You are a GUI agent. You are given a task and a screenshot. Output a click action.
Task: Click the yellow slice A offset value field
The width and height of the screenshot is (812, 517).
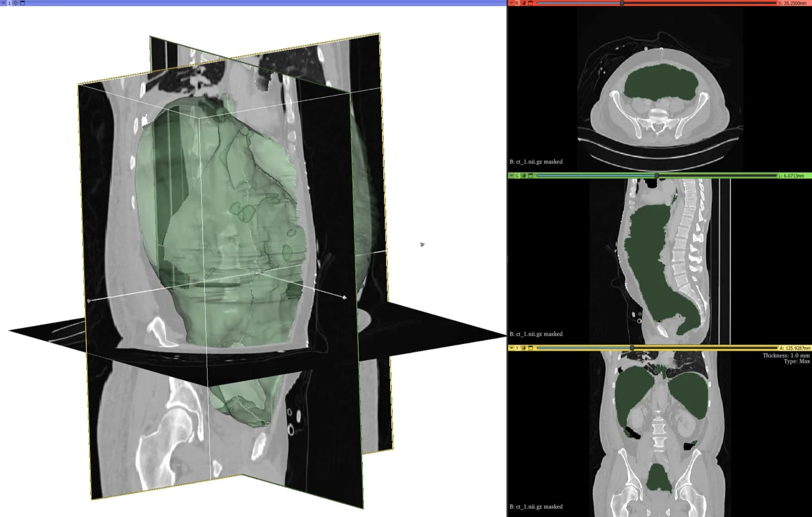(794, 348)
